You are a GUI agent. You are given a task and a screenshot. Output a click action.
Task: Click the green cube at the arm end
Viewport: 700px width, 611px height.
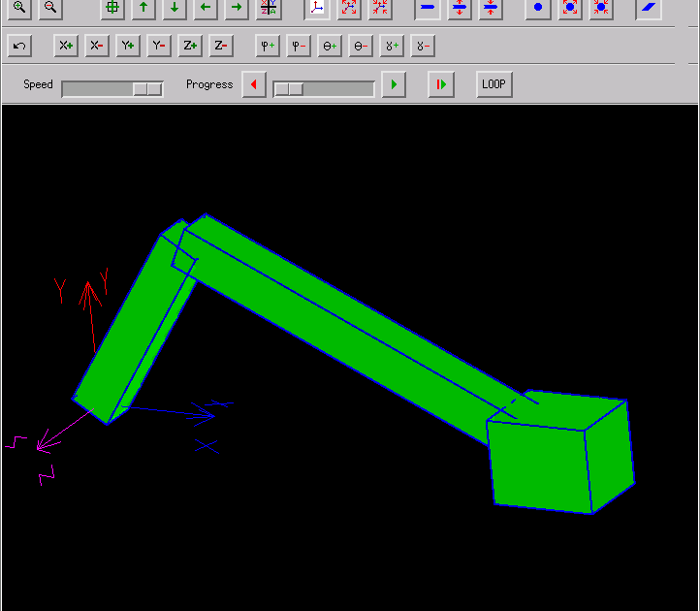(x=560, y=453)
